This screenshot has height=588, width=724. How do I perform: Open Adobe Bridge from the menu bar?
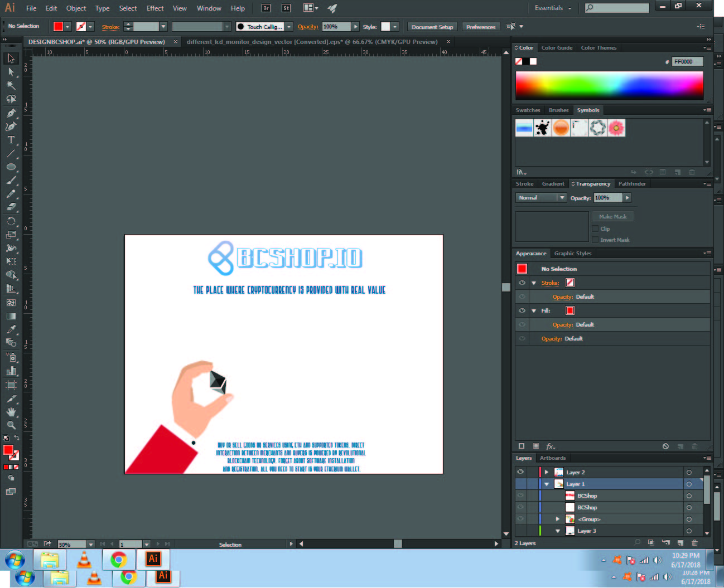[266, 8]
